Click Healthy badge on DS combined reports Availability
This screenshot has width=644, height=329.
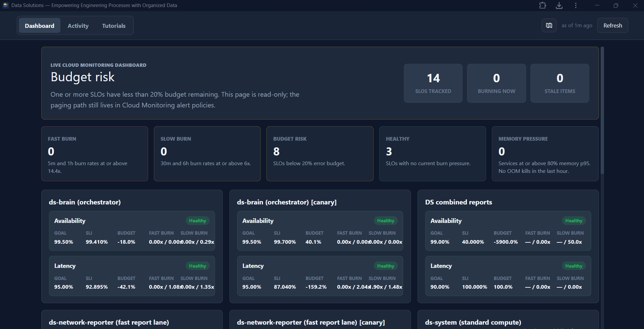574,221
